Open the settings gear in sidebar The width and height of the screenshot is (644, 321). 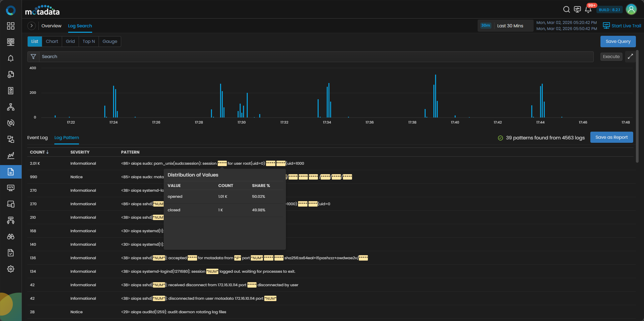[11, 269]
